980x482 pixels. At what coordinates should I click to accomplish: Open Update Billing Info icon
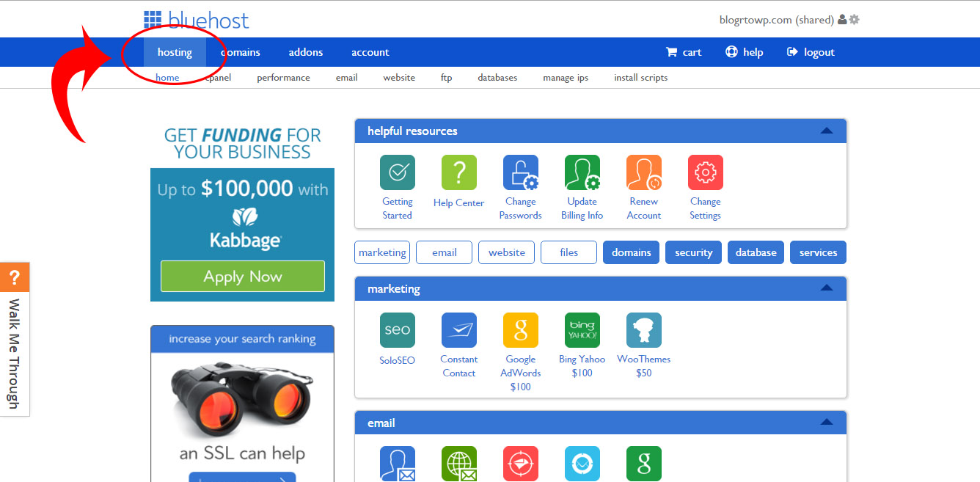click(582, 172)
